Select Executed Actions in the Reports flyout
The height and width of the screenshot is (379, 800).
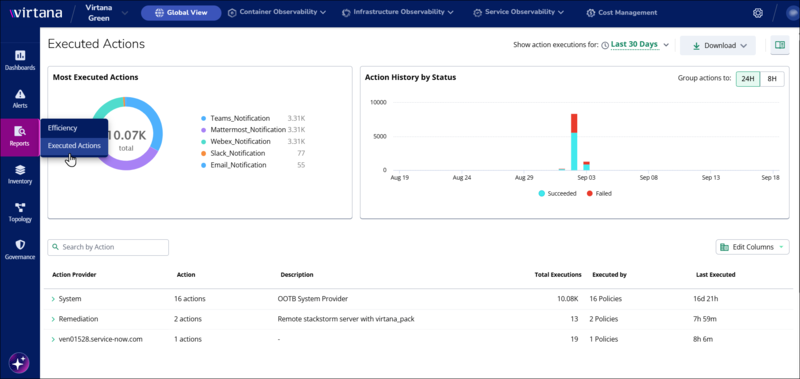click(74, 146)
